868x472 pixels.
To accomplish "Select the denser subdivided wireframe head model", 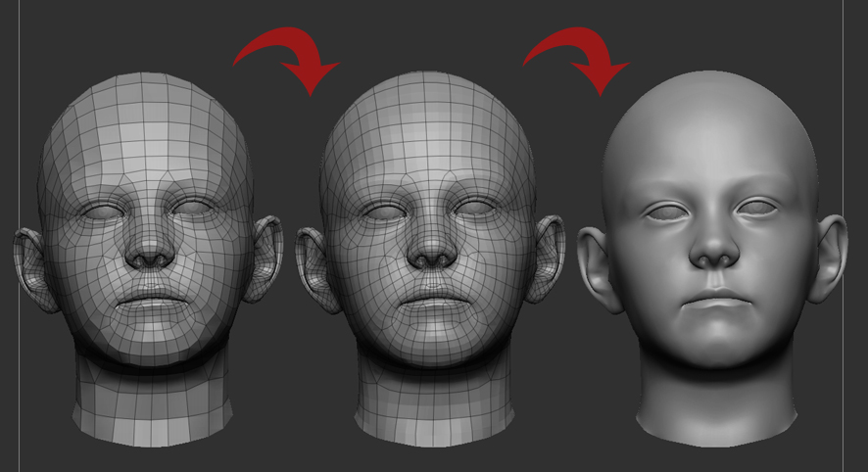I will coord(430,259).
